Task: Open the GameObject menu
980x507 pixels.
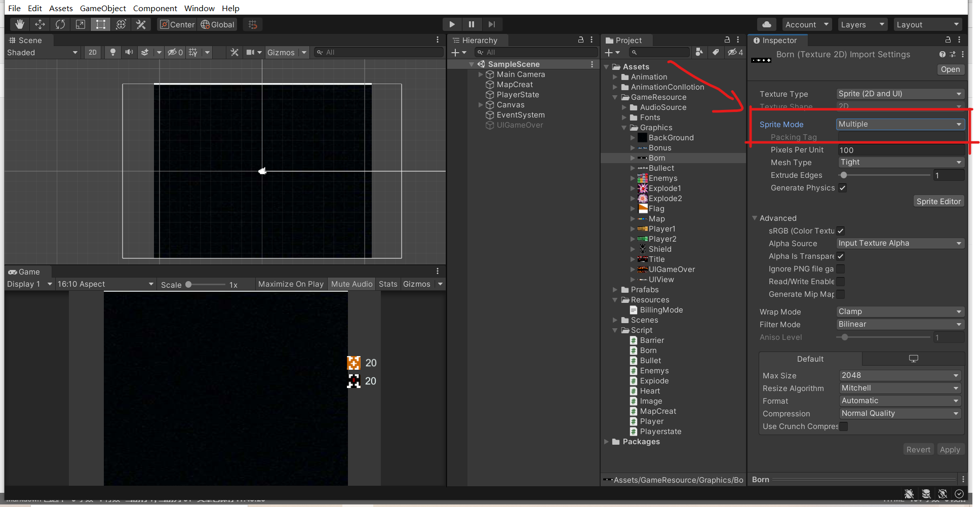Action: [x=103, y=8]
